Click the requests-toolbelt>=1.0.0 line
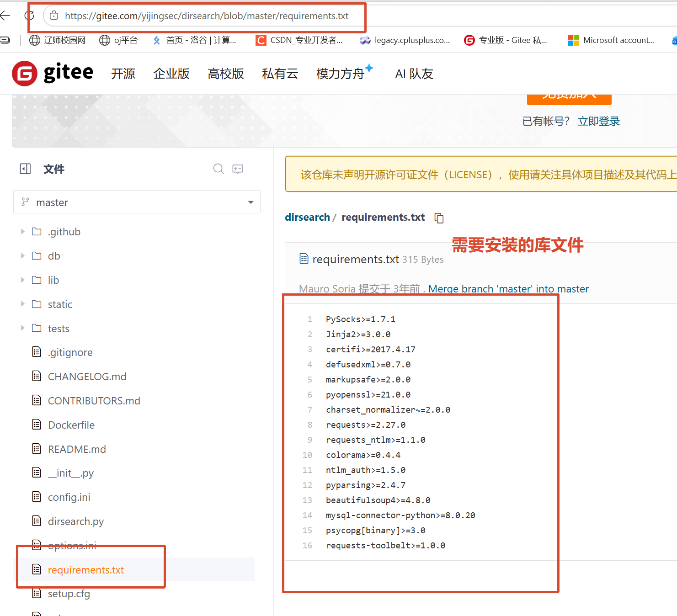The image size is (677, 616). tap(385, 546)
